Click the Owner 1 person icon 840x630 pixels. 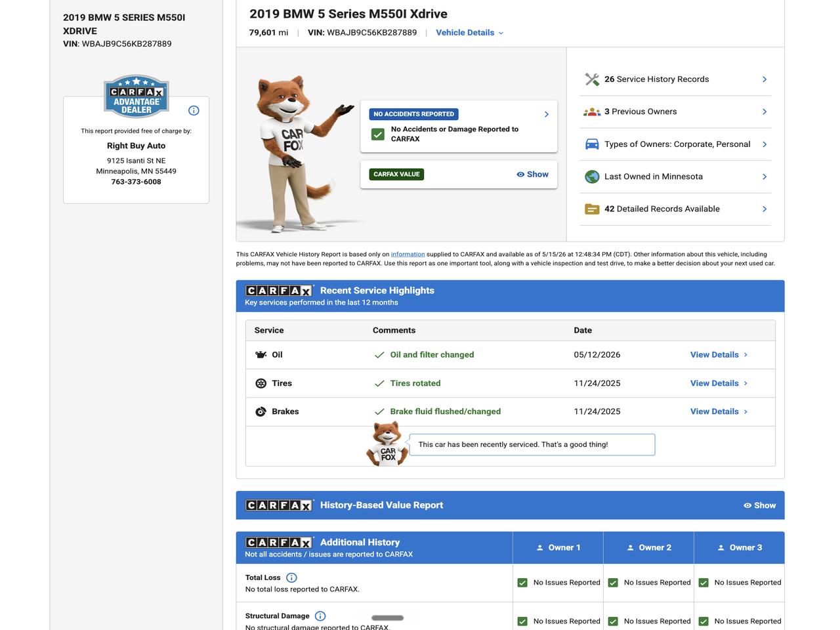click(540, 548)
